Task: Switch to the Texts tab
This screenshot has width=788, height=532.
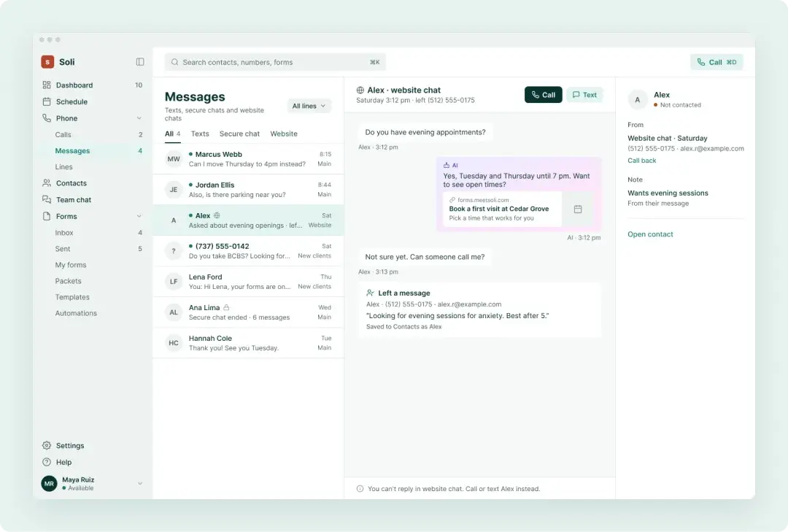Action: 200,134
